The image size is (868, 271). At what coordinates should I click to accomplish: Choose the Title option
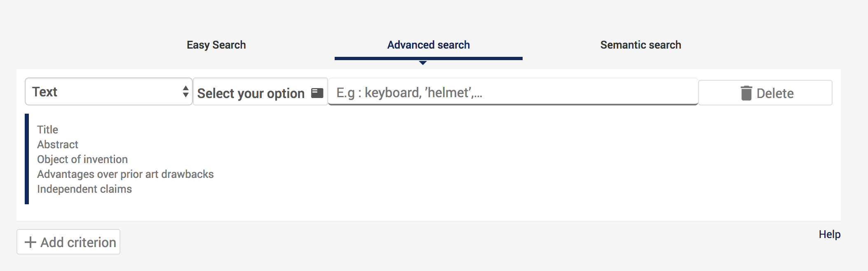[47, 130]
